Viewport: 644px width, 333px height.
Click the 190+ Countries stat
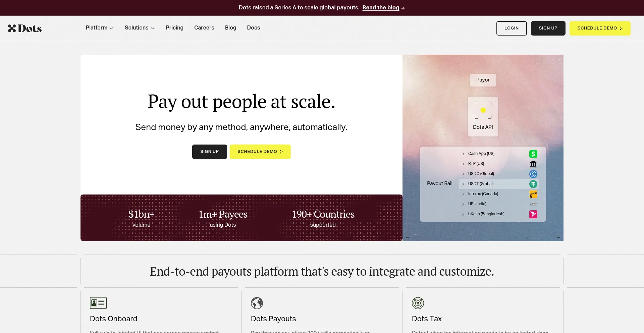(323, 218)
